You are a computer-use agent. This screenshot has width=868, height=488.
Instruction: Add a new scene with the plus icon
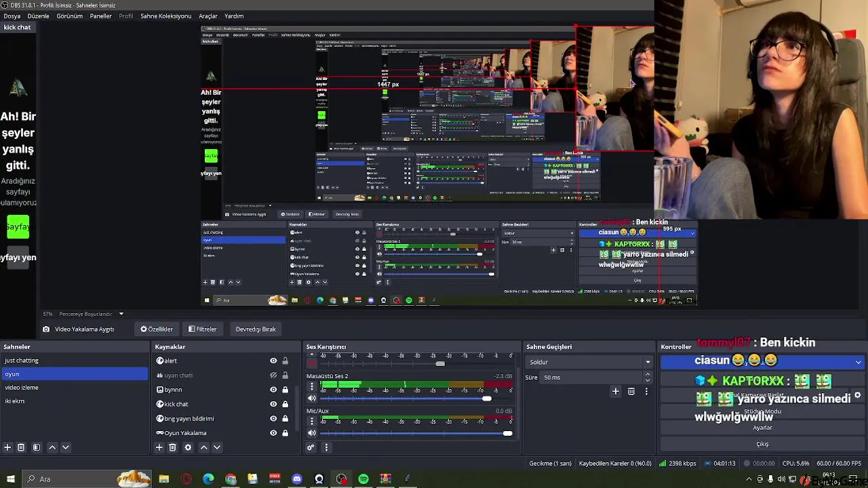coord(7,447)
